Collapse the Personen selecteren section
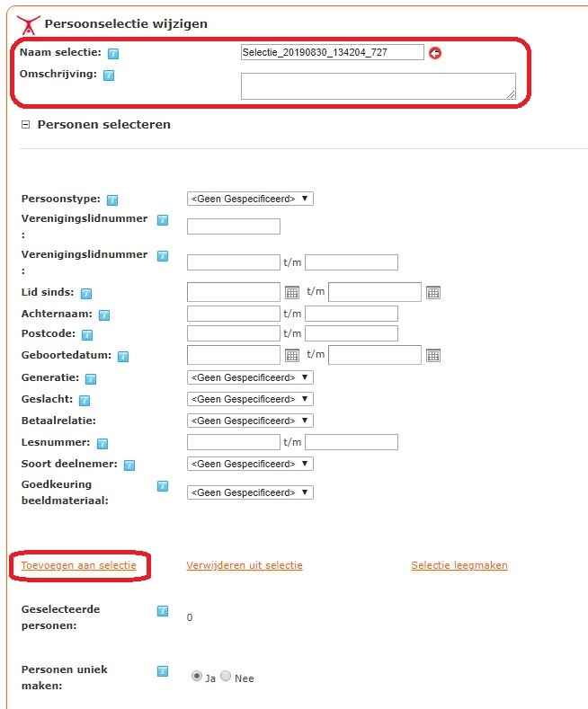 click(x=26, y=124)
